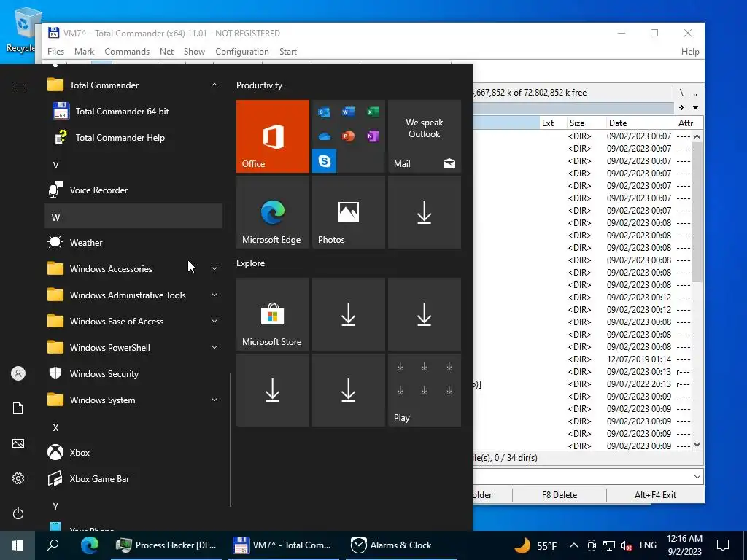Screen dimensions: 747x560
Task: Click the Windows Start button
Action: point(18,545)
